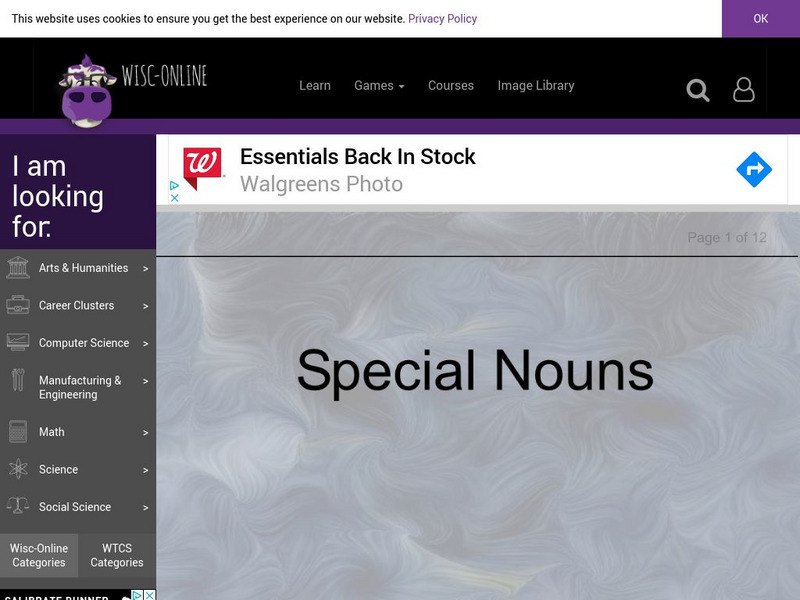Switch to WTCS Categories tab
Image resolution: width=800 pixels, height=600 pixels.
point(117,555)
